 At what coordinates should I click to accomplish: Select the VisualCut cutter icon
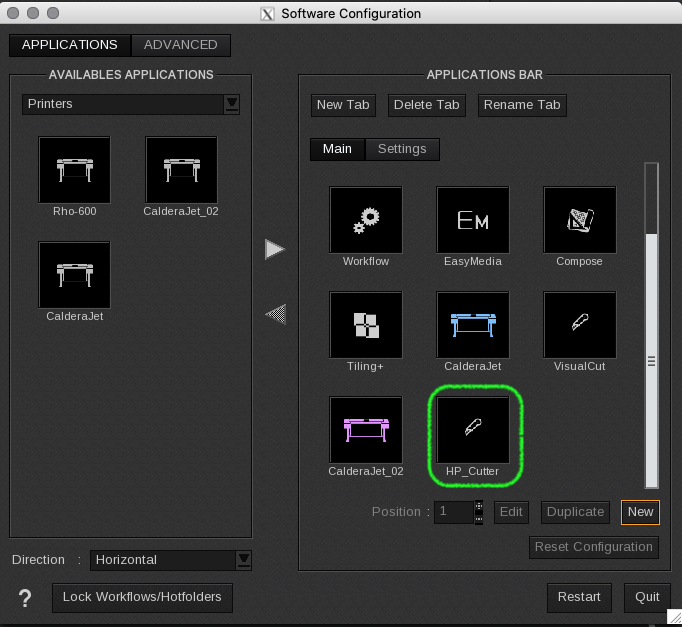579,325
